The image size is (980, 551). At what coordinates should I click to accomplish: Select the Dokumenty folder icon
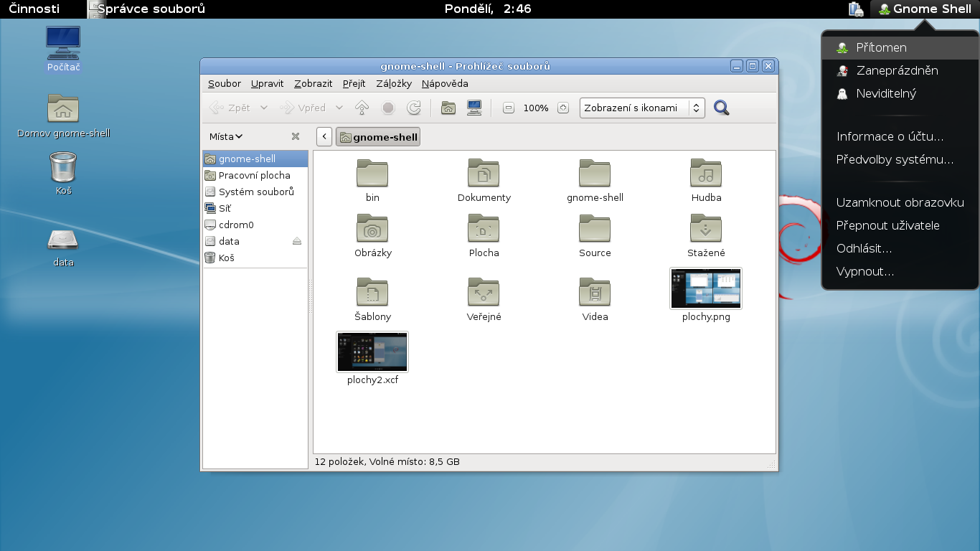484,173
